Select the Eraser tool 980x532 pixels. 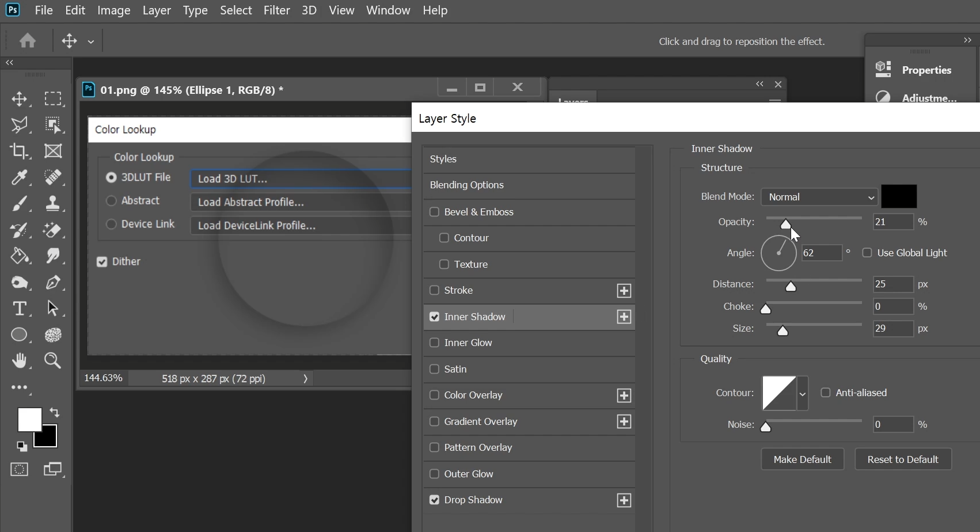click(53, 230)
